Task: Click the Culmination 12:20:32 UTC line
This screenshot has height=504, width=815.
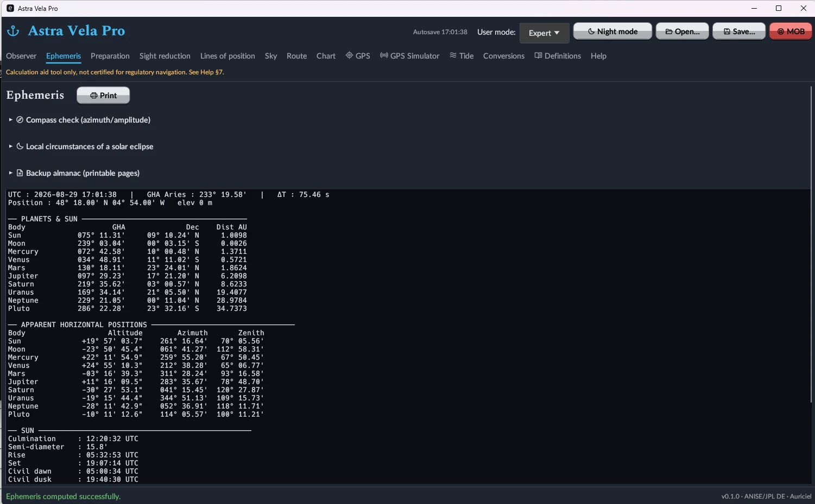Action: (x=73, y=439)
